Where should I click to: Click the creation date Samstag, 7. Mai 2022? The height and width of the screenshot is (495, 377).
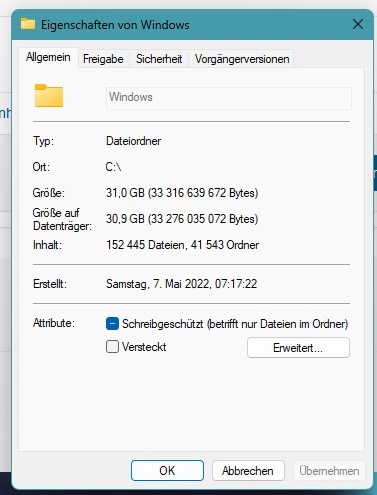click(x=182, y=284)
